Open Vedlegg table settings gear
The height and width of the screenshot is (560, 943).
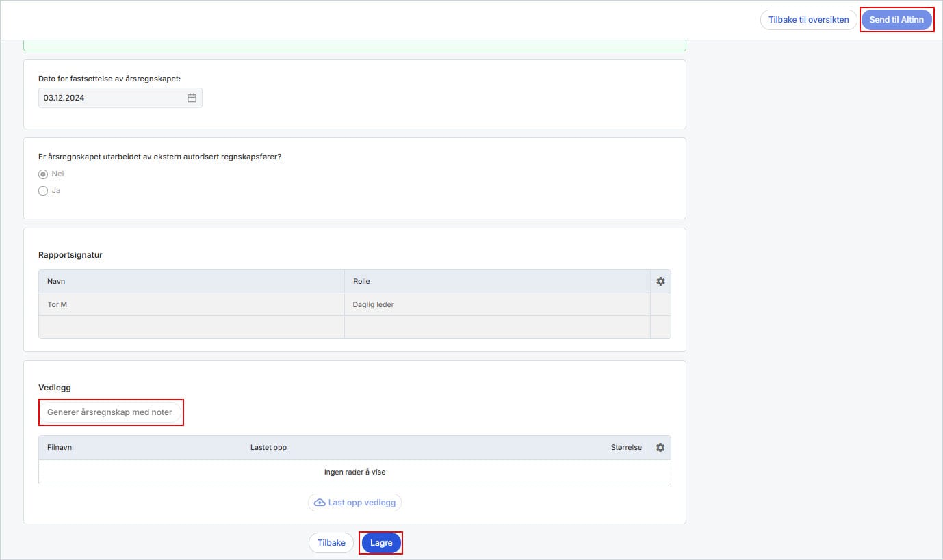660,447
